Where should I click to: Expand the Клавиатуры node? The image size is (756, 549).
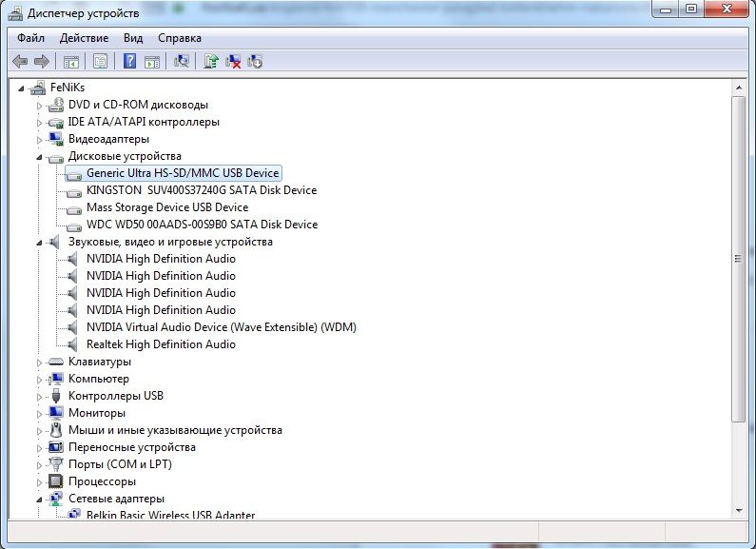[x=40, y=363]
